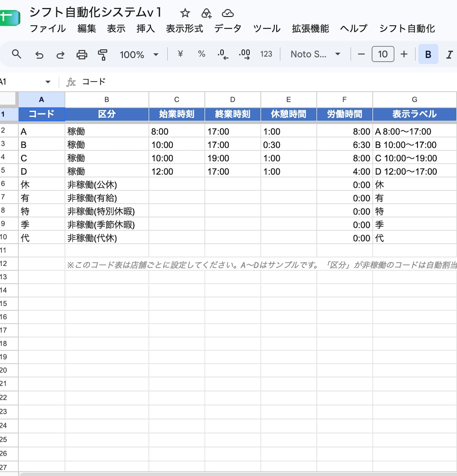
Task: Format as currency with the ¥ button
Action: click(x=180, y=54)
